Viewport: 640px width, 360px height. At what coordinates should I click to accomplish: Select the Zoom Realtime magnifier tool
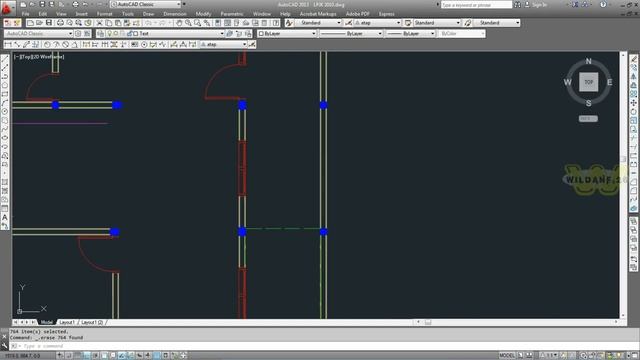pos(188,23)
